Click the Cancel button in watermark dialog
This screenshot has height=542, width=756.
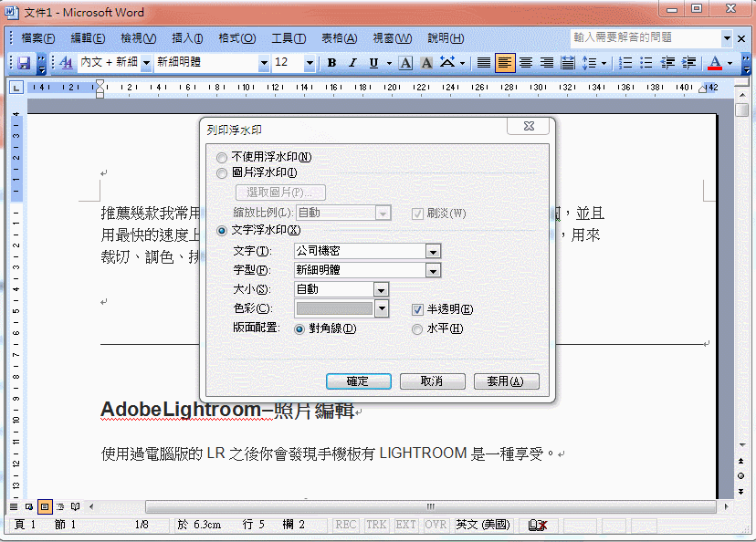(432, 381)
